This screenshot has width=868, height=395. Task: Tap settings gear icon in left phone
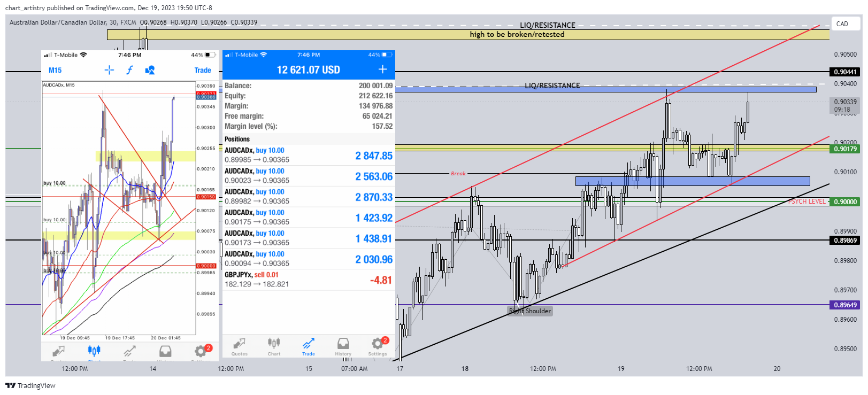click(201, 351)
